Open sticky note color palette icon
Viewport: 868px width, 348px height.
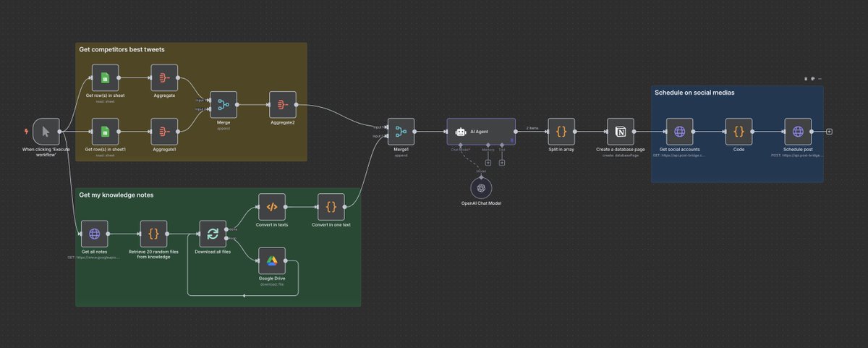813,79
